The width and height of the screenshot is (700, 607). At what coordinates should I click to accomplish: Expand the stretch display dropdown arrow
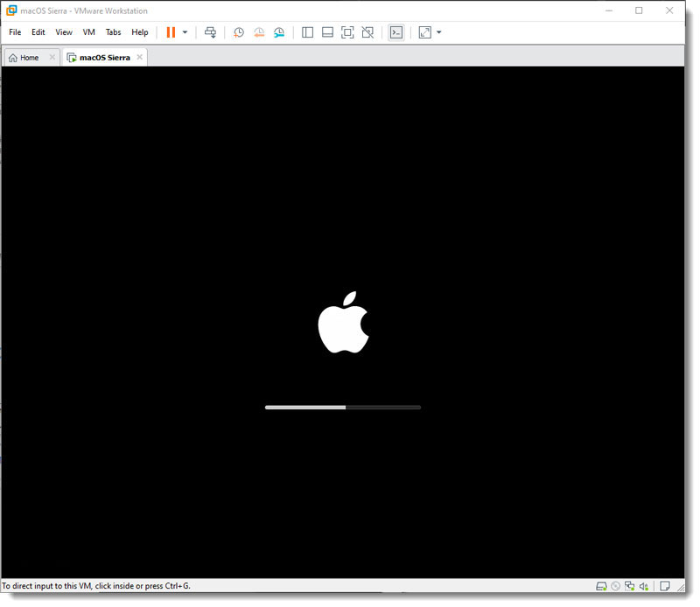(x=439, y=32)
